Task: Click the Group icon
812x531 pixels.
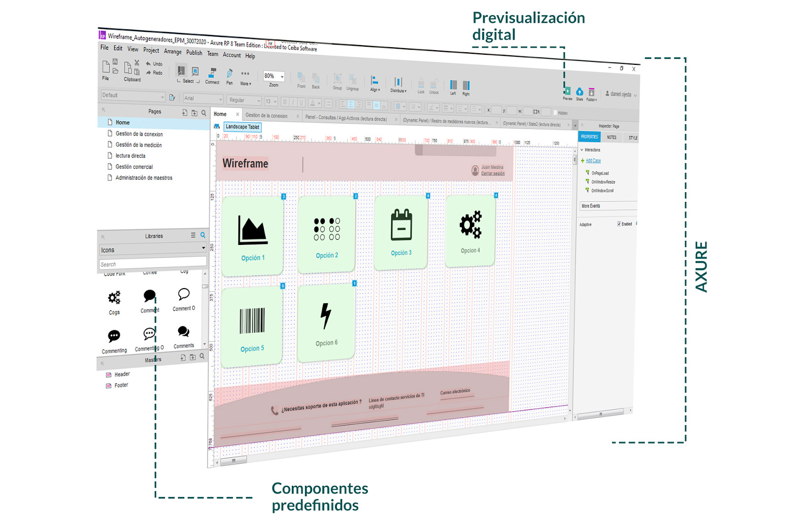Action: pyautogui.click(x=337, y=79)
